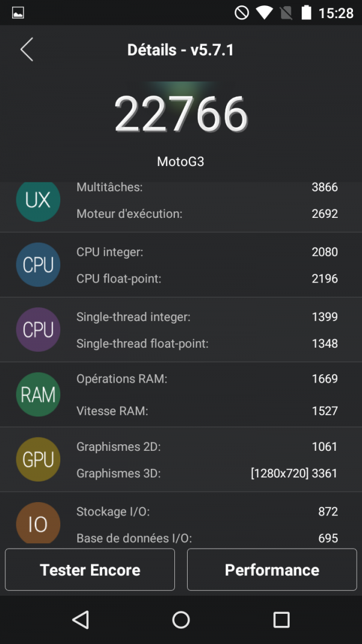Select the Graphismes 3D result row
The width and height of the screenshot is (362, 644).
coord(206,474)
